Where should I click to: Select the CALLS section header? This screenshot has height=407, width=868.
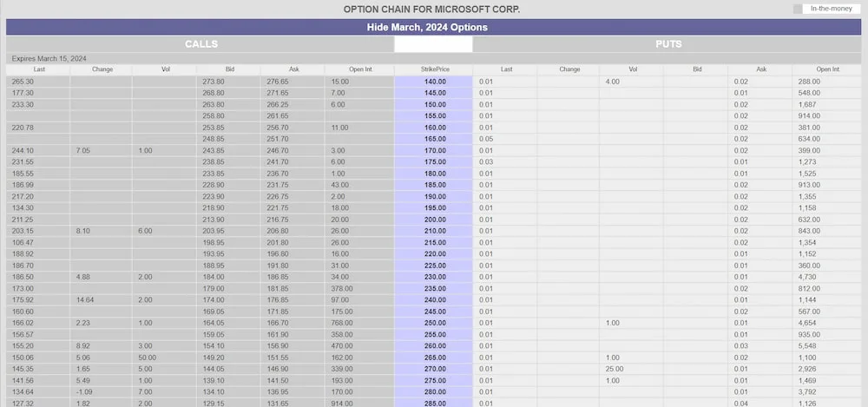click(x=201, y=44)
